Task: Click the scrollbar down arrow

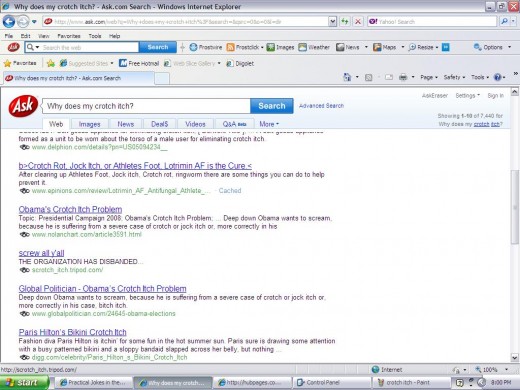Action: pyautogui.click(x=515, y=358)
